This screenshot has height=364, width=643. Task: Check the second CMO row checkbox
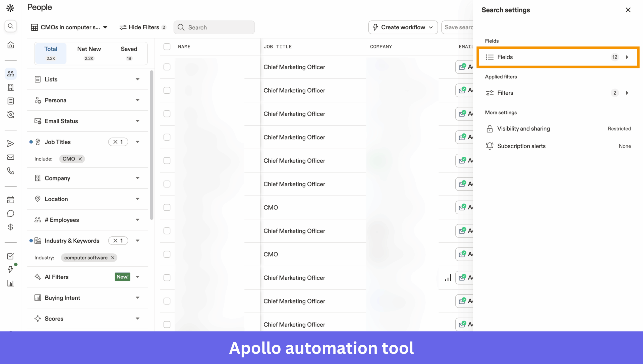tap(167, 254)
